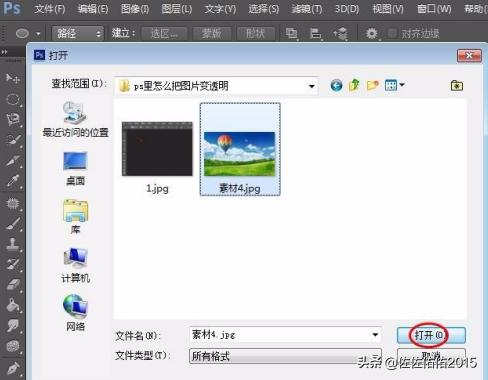
Task: Open the file type format dropdown
Action: [285, 356]
